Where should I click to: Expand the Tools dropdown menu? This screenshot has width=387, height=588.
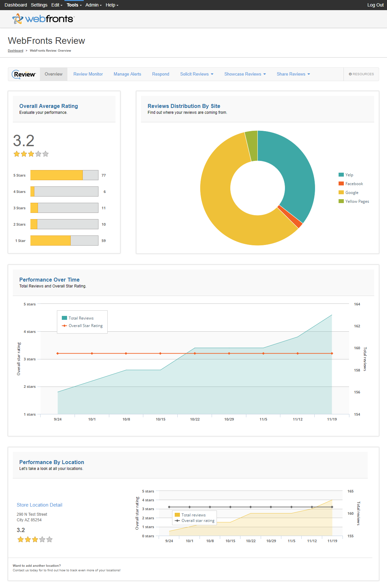pyautogui.click(x=74, y=5)
